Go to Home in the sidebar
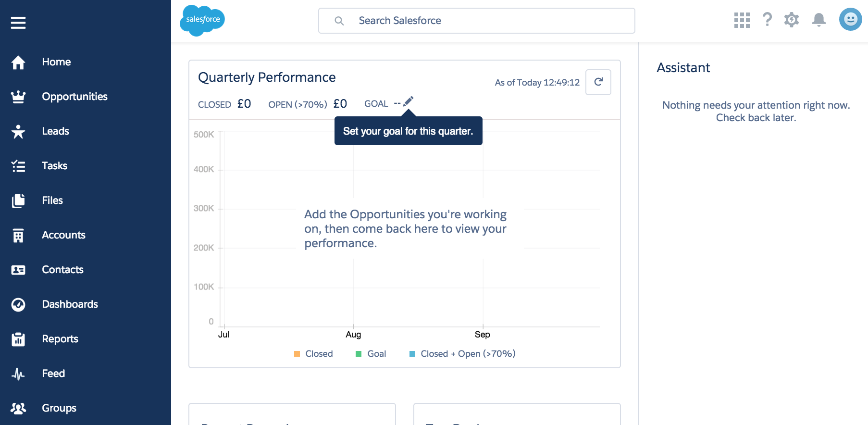 coord(56,62)
